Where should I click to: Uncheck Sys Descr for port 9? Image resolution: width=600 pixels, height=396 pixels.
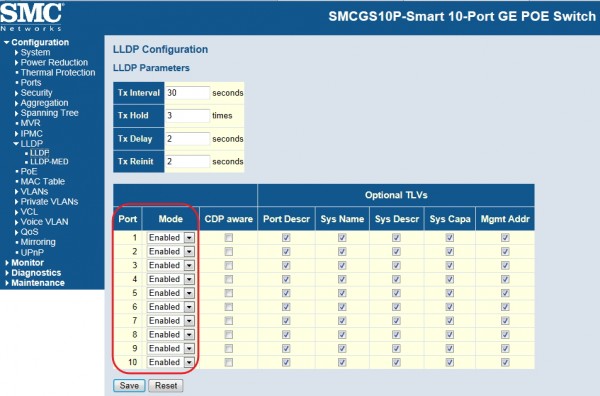396,348
